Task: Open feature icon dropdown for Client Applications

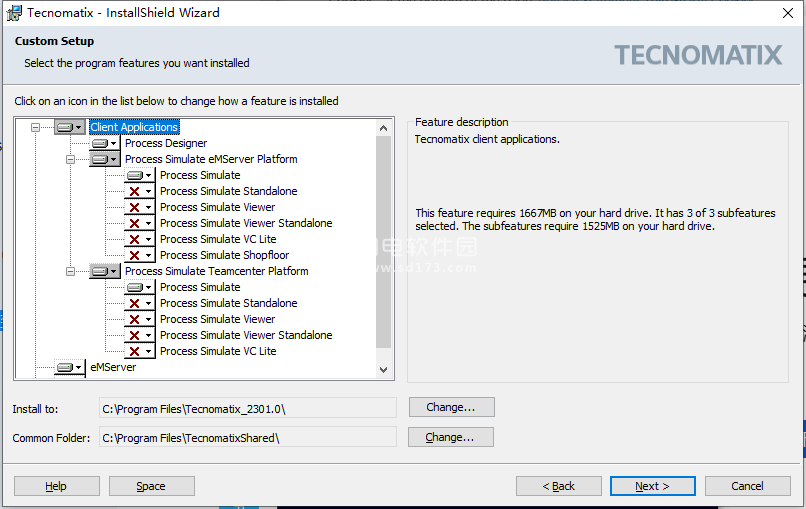Action: tap(70, 127)
